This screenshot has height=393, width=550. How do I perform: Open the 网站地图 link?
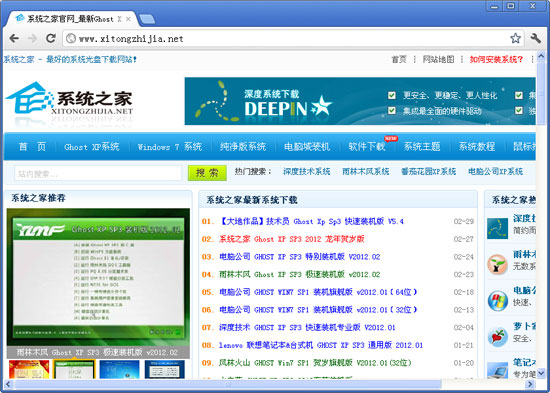pyautogui.click(x=438, y=59)
